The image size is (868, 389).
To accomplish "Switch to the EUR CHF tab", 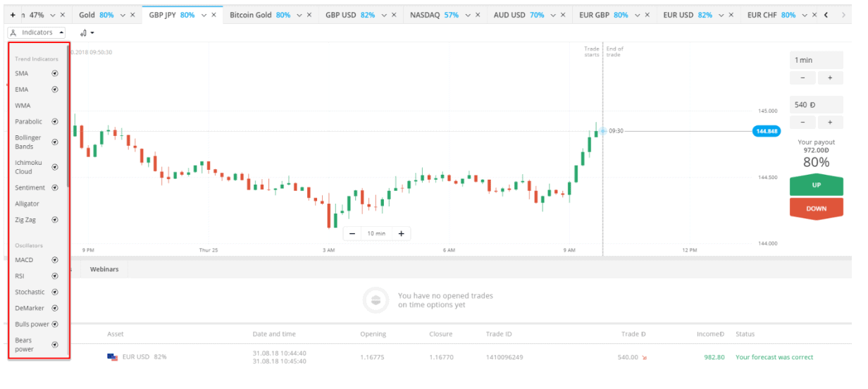I will coord(771,15).
